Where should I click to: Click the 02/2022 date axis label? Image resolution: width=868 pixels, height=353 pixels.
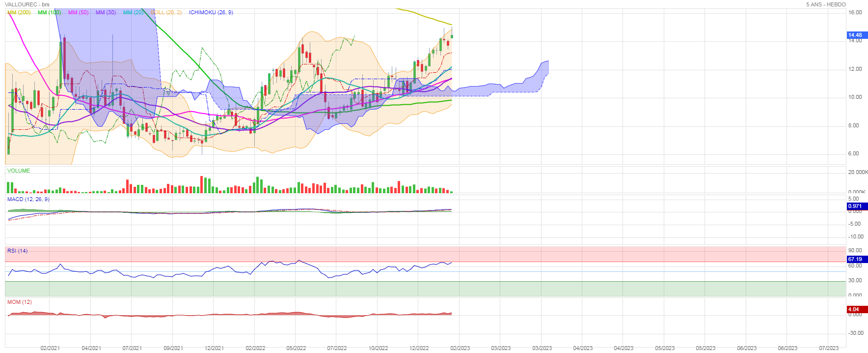255,348
